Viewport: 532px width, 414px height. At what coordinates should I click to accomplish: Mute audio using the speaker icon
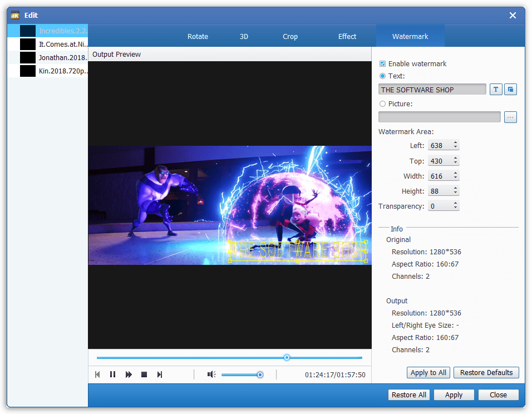pos(211,374)
